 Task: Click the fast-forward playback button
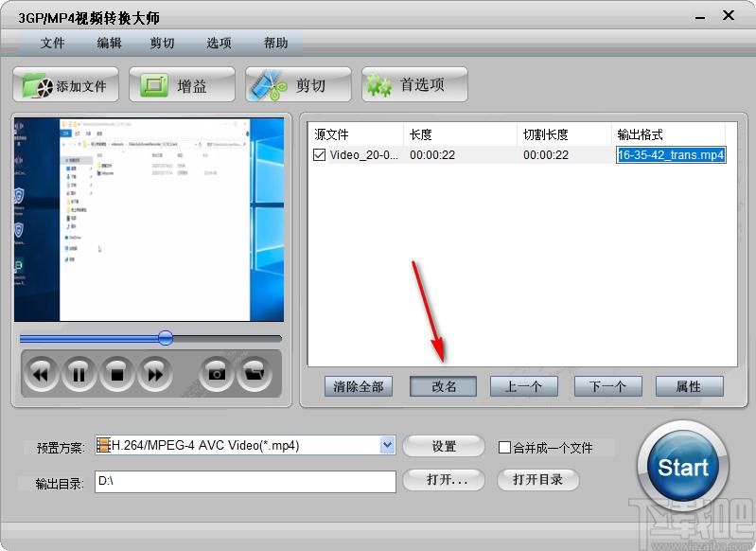(x=155, y=374)
